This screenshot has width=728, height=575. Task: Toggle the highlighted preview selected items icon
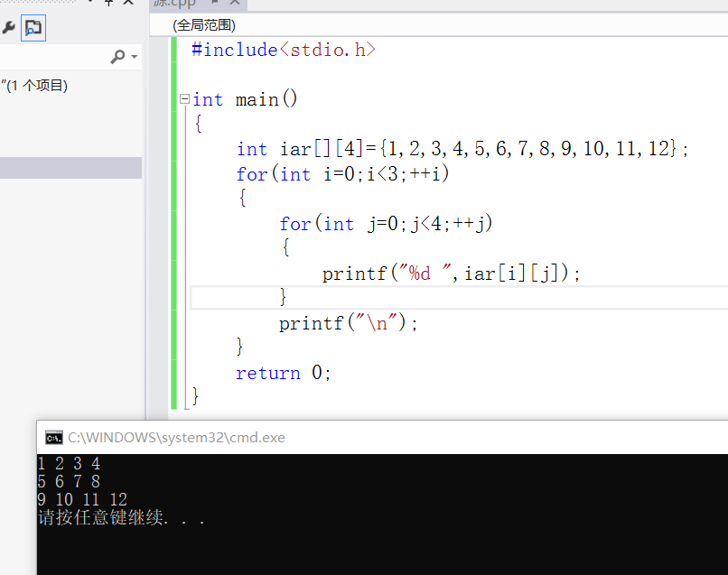click(x=33, y=28)
